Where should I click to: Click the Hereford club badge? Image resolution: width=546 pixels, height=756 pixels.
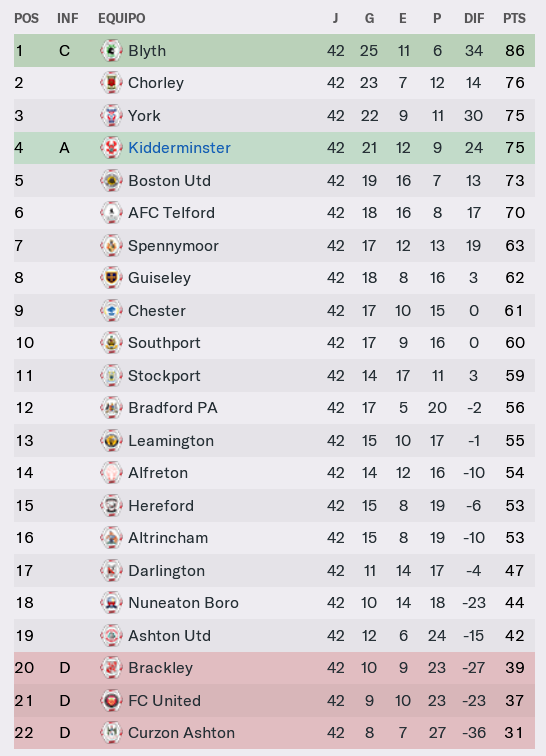pos(111,505)
